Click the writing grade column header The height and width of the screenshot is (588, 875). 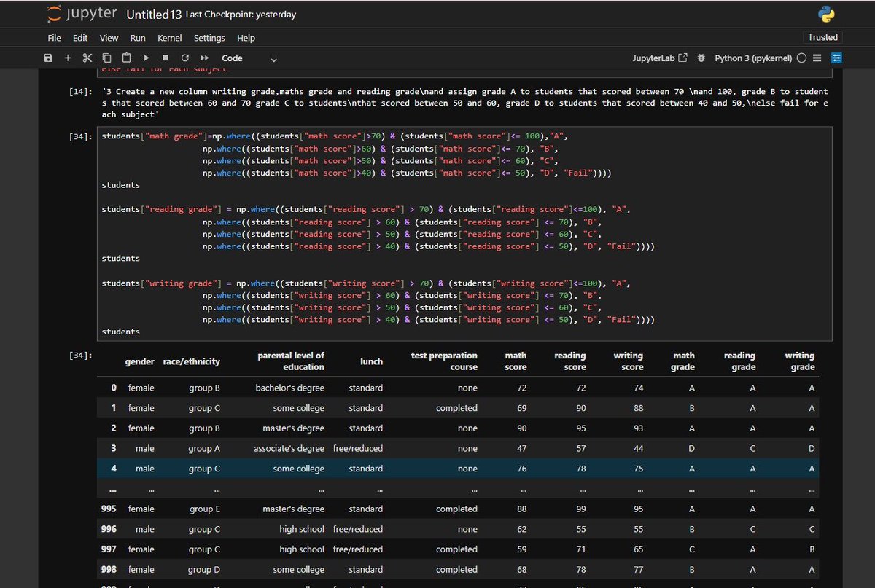800,361
